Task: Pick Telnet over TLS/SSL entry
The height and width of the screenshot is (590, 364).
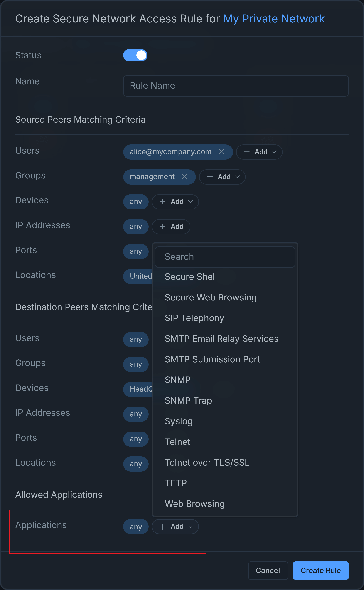Action: [207, 463]
